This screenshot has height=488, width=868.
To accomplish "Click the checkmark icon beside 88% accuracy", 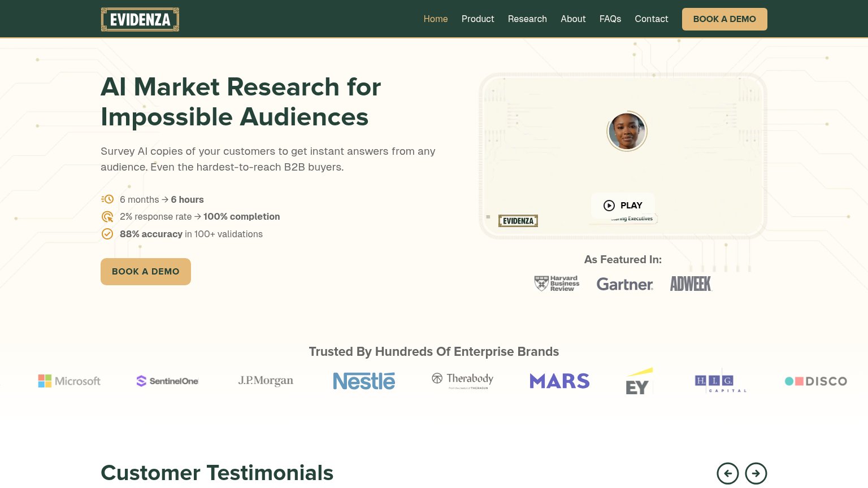I will pos(107,234).
